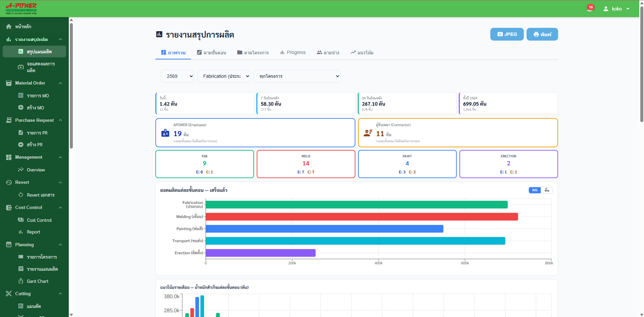Click the Management grid icon
The height and width of the screenshot is (317, 644).
point(9,157)
